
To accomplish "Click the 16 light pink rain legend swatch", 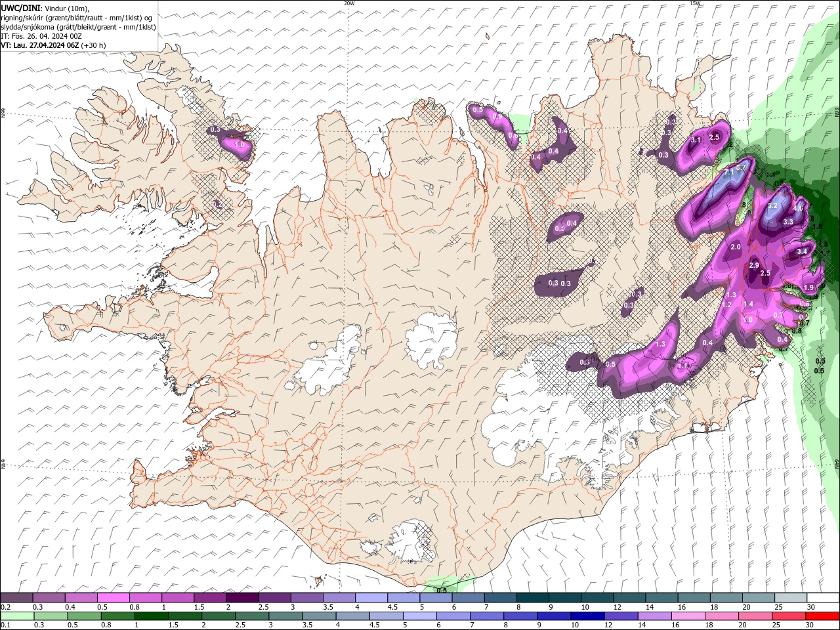I will [x=688, y=616].
